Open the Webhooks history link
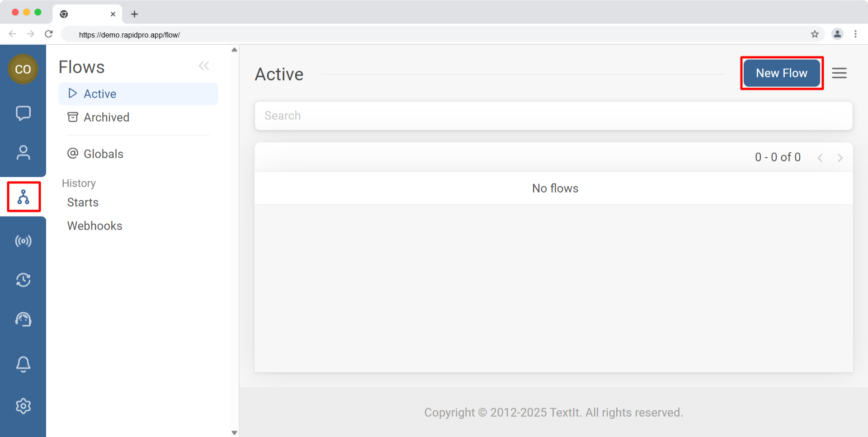The width and height of the screenshot is (868, 437). click(94, 226)
